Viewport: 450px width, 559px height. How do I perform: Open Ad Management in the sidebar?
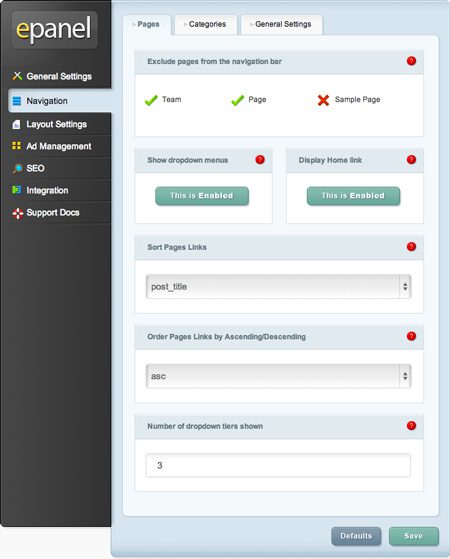[59, 146]
